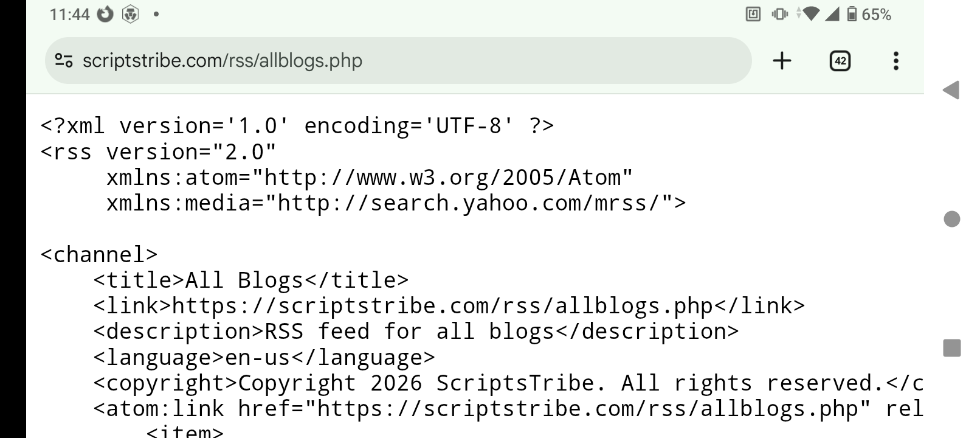Open a new tab with the plus icon
980x438 pixels.
(782, 61)
